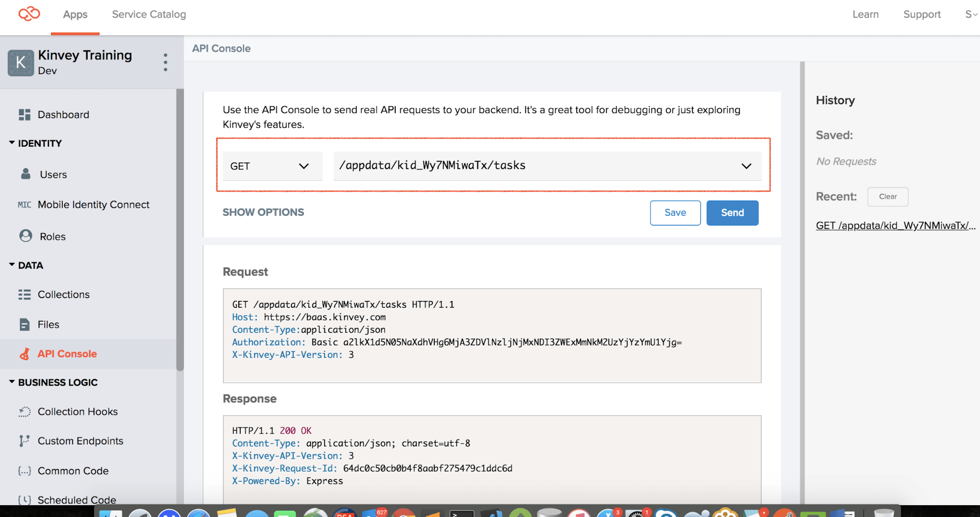Open the Apps tab
The height and width of the screenshot is (517, 980).
click(x=75, y=15)
